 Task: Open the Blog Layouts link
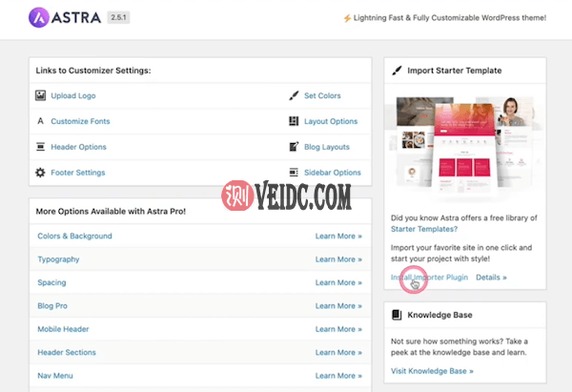pyautogui.click(x=327, y=147)
